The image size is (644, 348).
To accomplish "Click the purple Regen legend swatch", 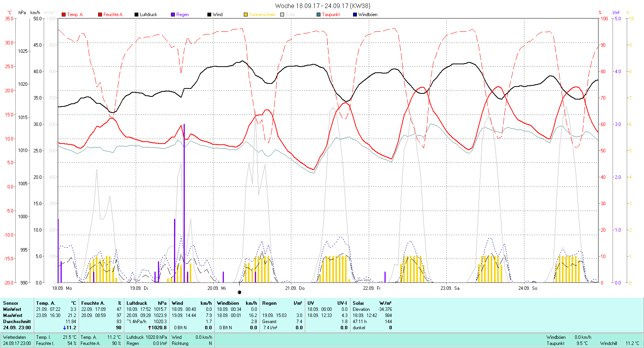I will 173,15.
